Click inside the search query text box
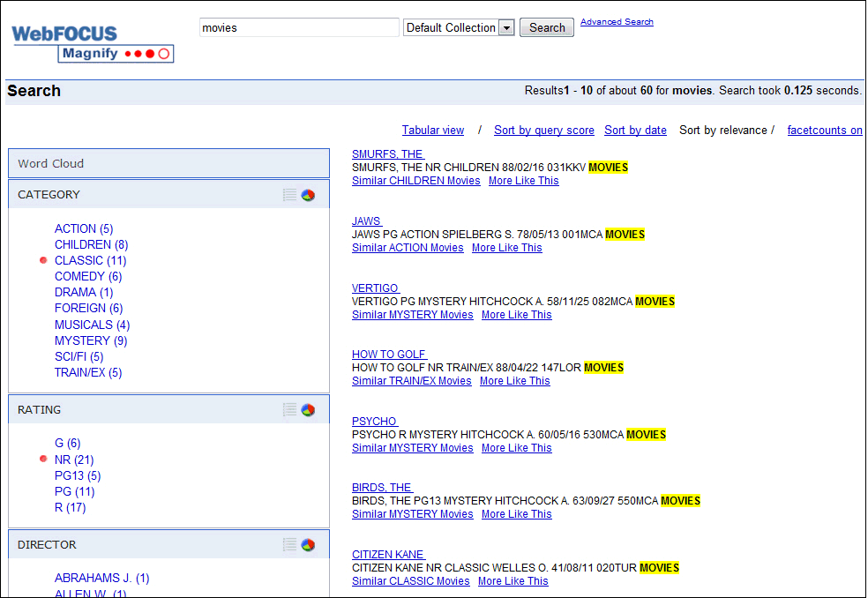Viewport: 868px width, 598px height. point(298,27)
